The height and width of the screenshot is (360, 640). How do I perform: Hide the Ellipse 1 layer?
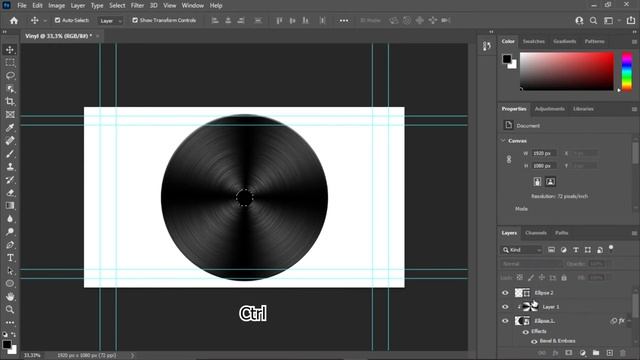coord(505,321)
